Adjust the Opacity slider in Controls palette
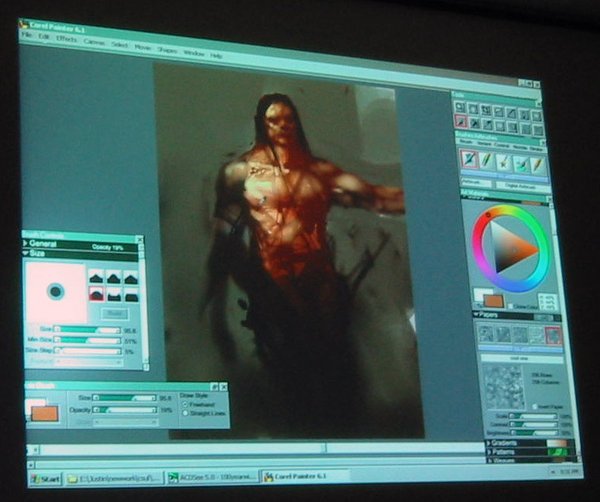Viewport: 600px width, 502px height. [x=125, y=410]
